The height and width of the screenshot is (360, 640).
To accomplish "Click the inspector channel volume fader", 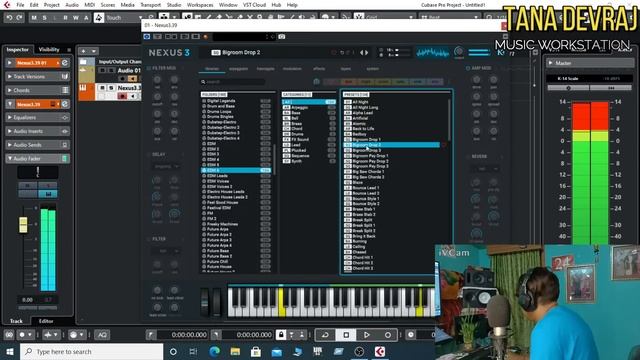I will click(23, 225).
